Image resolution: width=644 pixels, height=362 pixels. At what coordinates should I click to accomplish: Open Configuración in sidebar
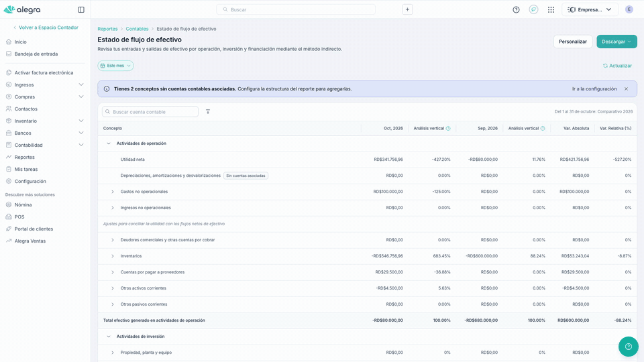(30, 182)
